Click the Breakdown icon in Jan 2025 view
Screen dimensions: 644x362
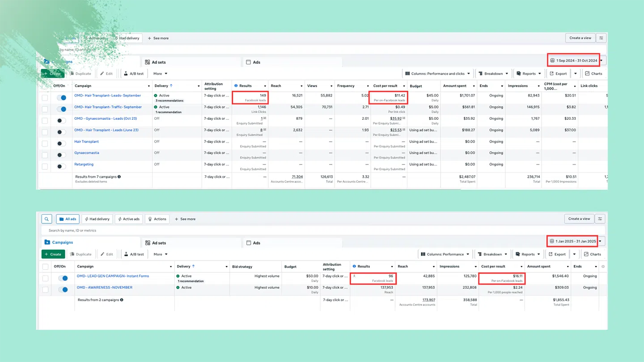(x=479, y=254)
